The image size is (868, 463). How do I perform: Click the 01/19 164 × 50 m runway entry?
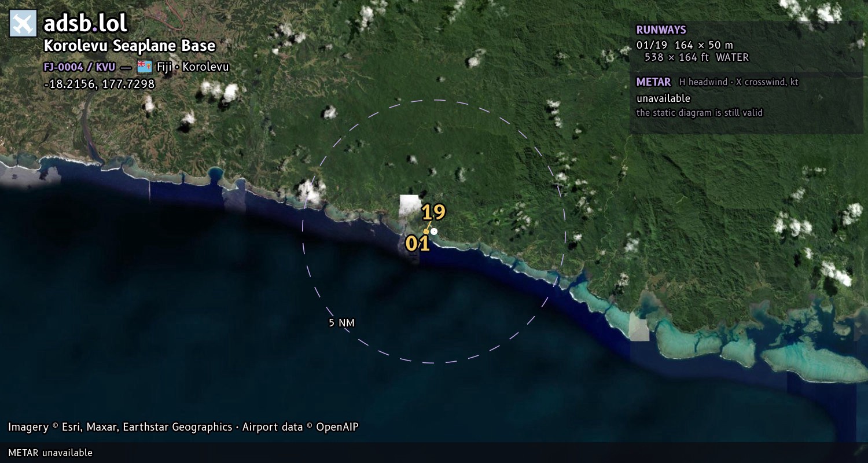(x=685, y=45)
